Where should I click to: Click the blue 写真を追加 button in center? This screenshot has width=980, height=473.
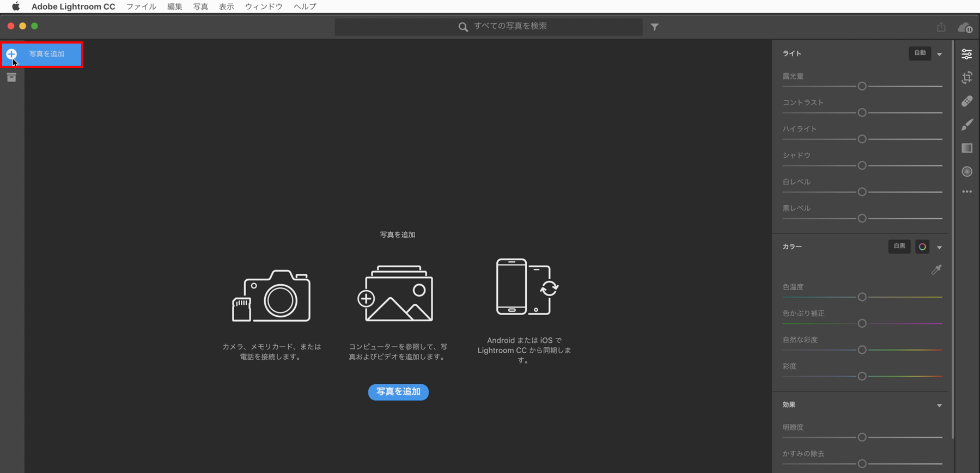tap(398, 392)
